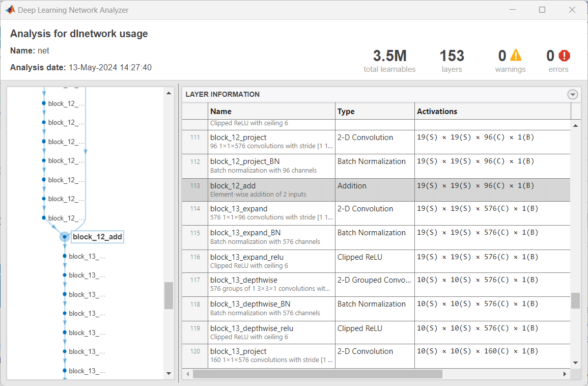The image size is (588, 386).
Task: Select the block_13_depthwise_BN row
Action: (272, 308)
